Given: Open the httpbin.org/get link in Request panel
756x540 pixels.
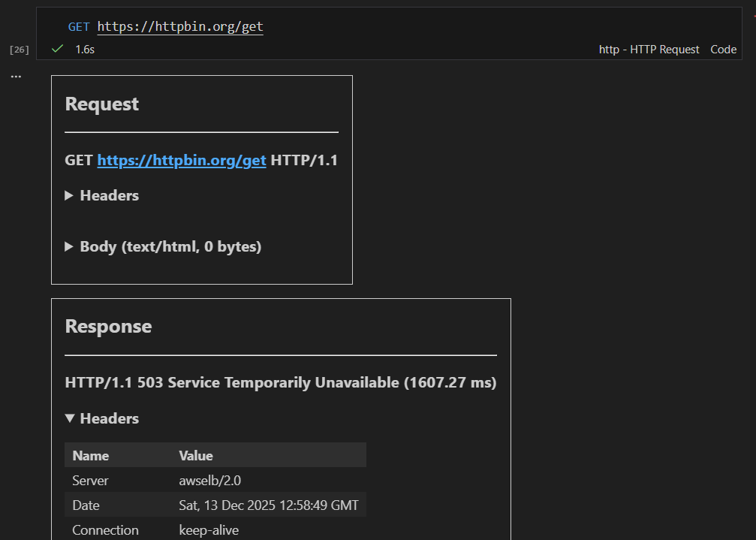Looking at the screenshot, I should click(182, 160).
